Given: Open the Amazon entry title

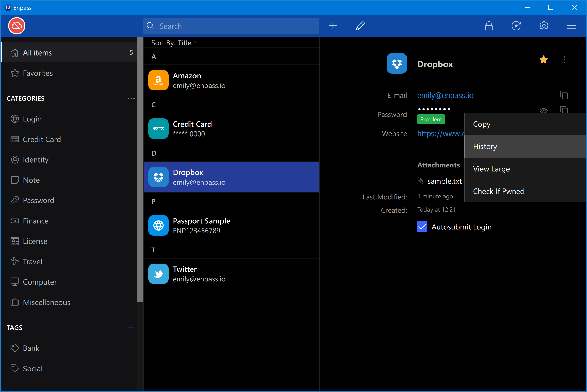Looking at the screenshot, I should (x=187, y=76).
